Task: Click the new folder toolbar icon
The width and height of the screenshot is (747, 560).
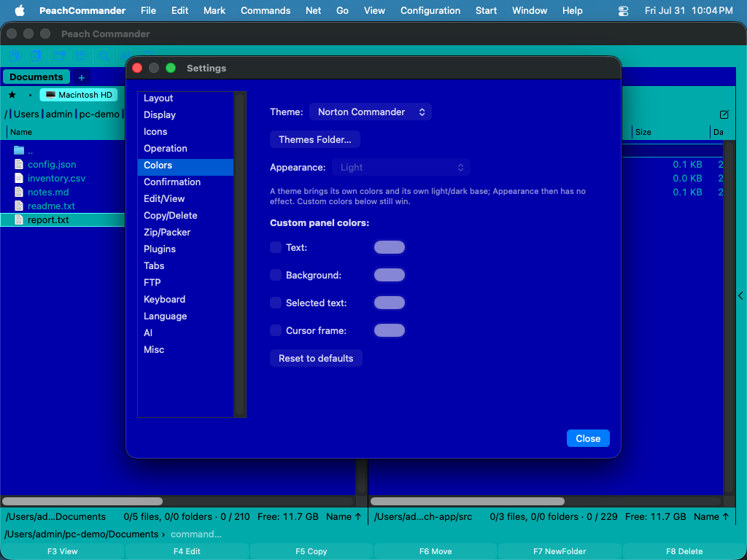Action: click(x=59, y=55)
